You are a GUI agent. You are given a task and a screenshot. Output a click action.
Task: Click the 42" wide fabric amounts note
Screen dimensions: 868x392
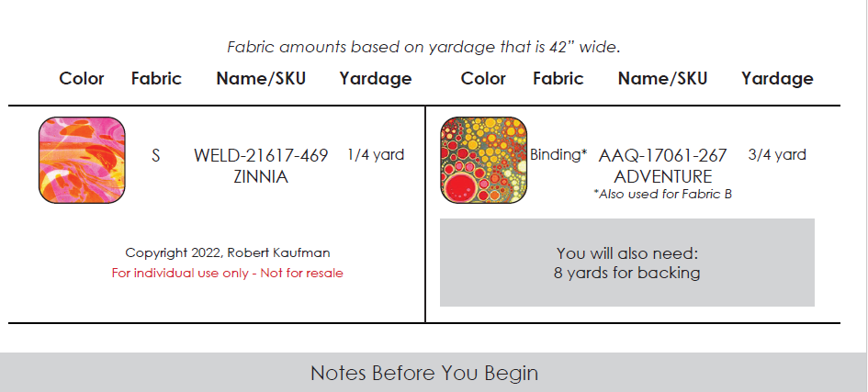click(x=424, y=48)
